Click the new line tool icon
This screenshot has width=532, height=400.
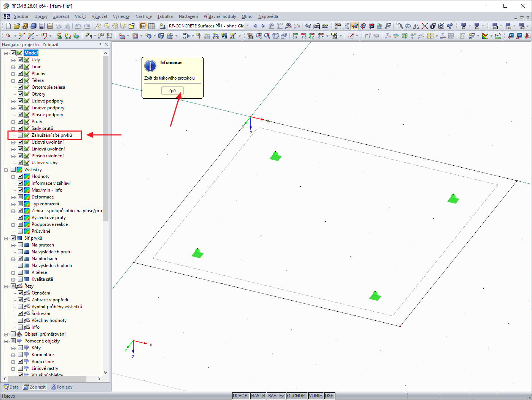[21, 36]
